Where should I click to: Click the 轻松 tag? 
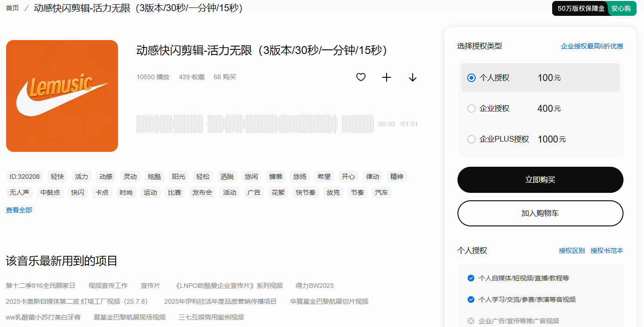(203, 177)
